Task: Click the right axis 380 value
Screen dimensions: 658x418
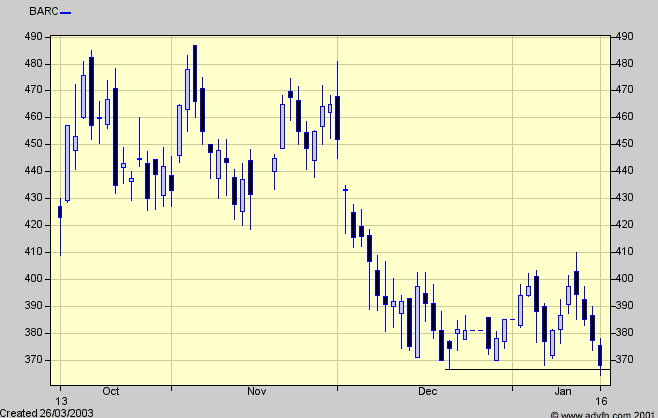Action: [624, 332]
